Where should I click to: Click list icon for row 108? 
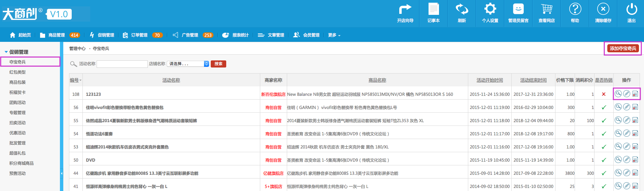click(x=635, y=94)
